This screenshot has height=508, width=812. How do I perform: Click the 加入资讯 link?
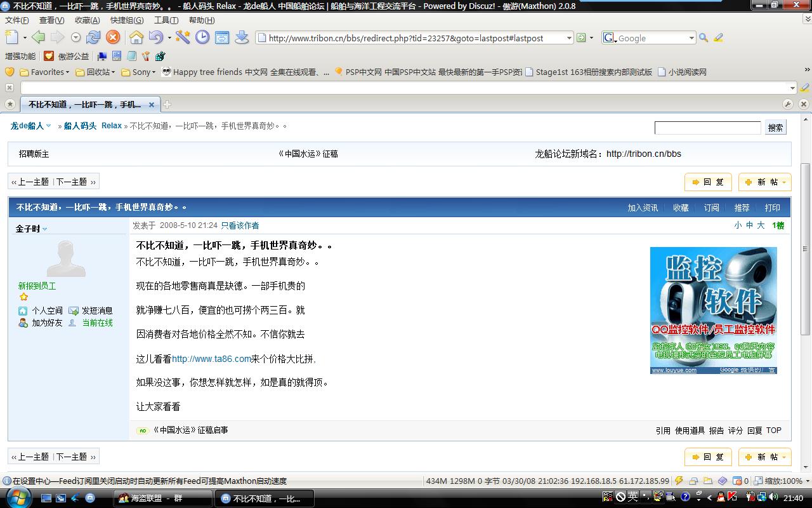pos(643,208)
